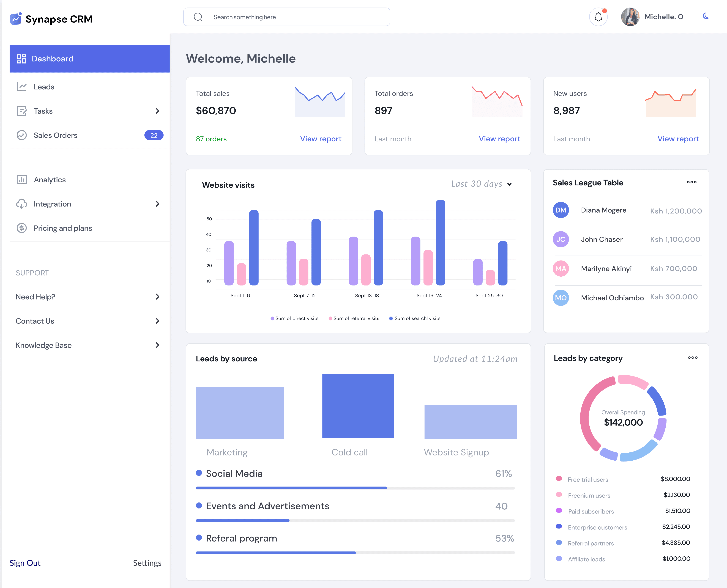Image resolution: width=727 pixels, height=588 pixels.
Task: Click View report under Total orders
Action: [x=499, y=139]
